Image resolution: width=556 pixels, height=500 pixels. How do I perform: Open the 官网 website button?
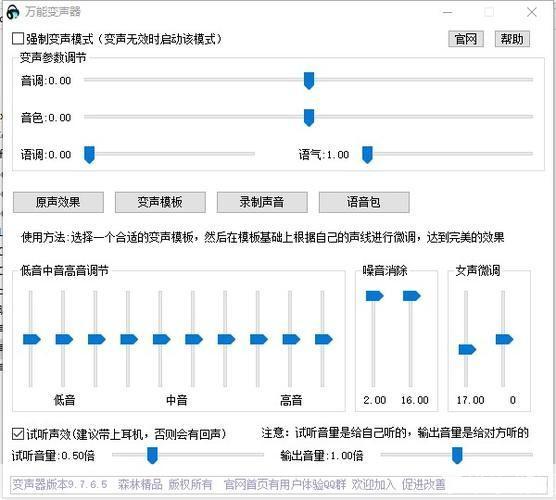[466, 39]
